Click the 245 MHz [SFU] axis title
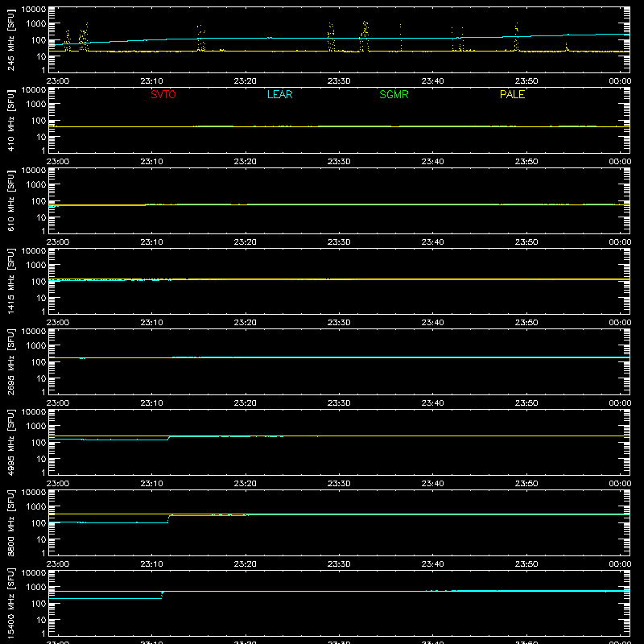The image size is (644, 644). click(10, 39)
